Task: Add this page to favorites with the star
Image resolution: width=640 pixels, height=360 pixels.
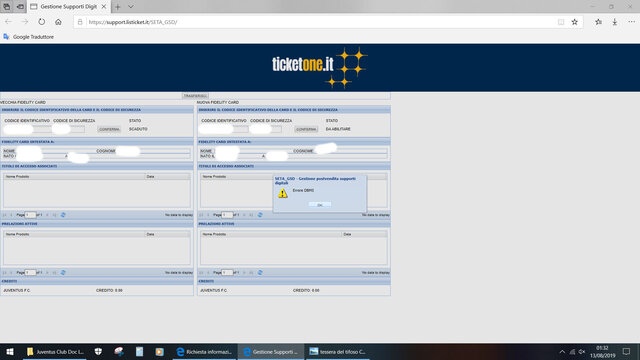Action: coord(575,22)
